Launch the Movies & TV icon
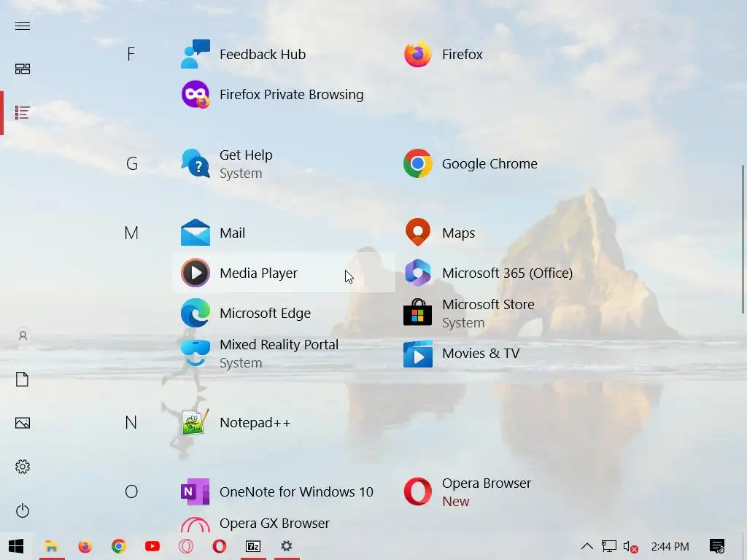Viewport: 747px width, 560px height. point(418,354)
